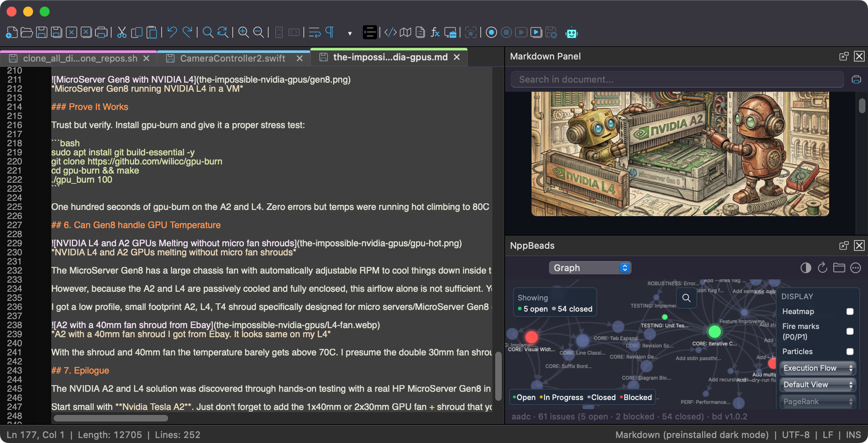Undo the last edit
This screenshot has height=443, width=868.
click(x=173, y=32)
